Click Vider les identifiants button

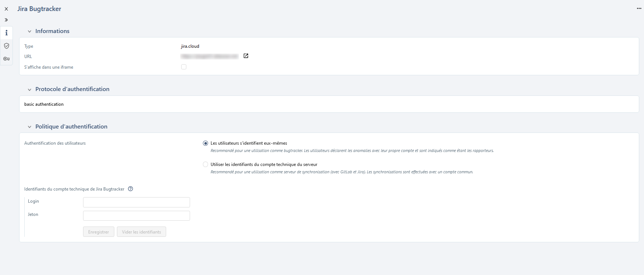(x=142, y=232)
